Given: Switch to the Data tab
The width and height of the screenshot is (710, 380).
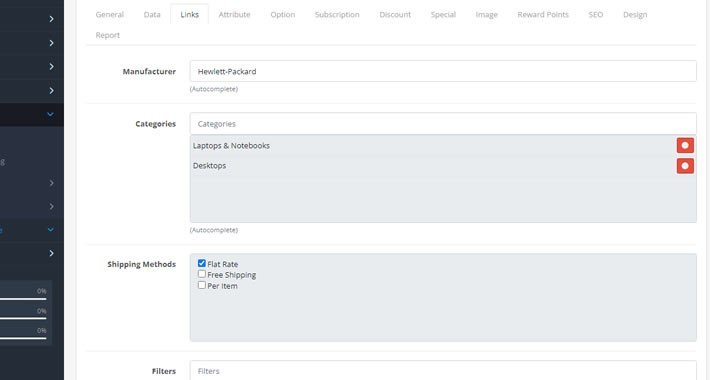Looking at the screenshot, I should [x=152, y=14].
